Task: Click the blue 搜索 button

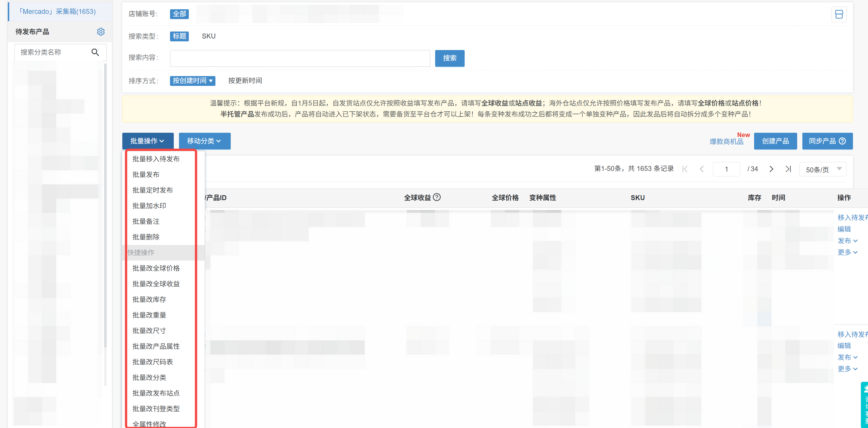Action: 450,58
